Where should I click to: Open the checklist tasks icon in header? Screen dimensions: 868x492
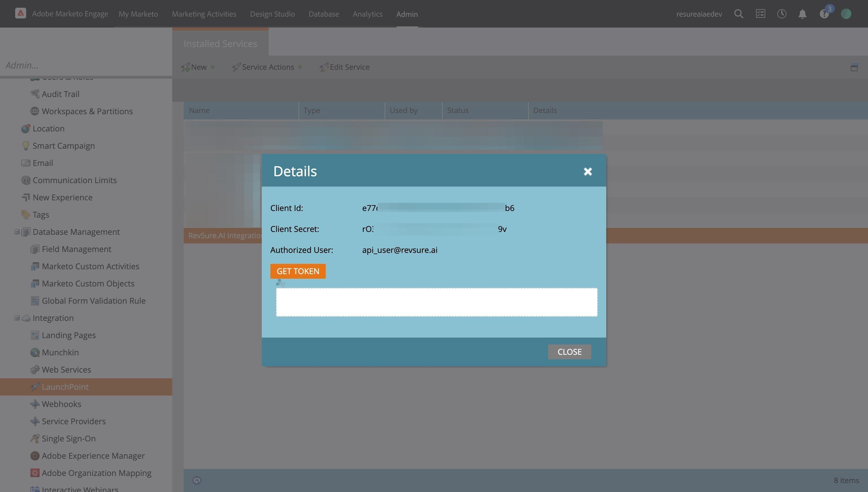click(760, 14)
